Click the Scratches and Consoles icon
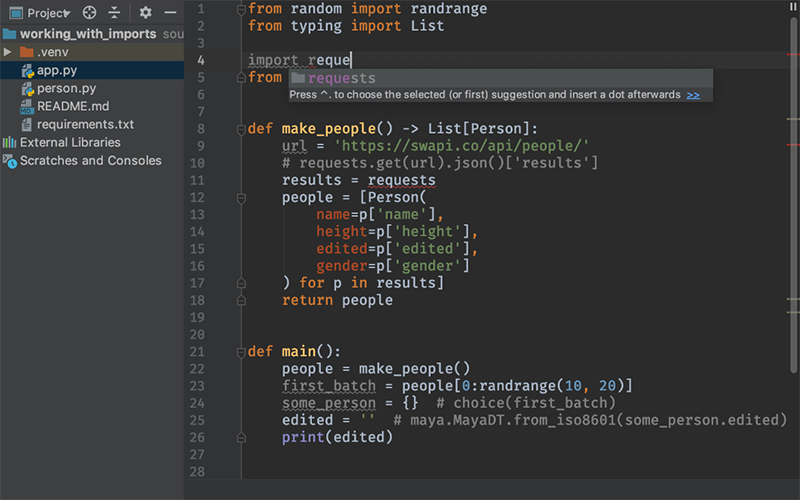This screenshot has width=800, height=500. click(10, 161)
